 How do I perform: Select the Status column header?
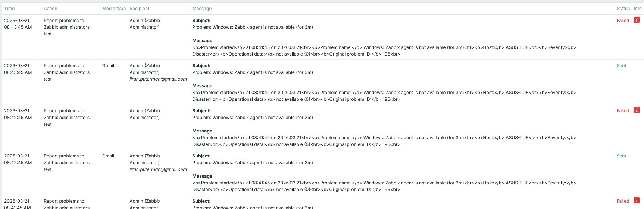pyautogui.click(x=623, y=8)
